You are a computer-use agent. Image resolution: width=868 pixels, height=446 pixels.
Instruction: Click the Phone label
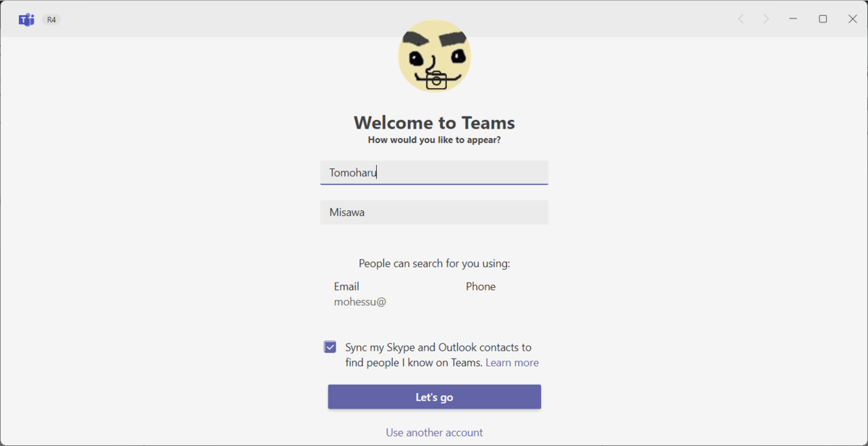481,286
